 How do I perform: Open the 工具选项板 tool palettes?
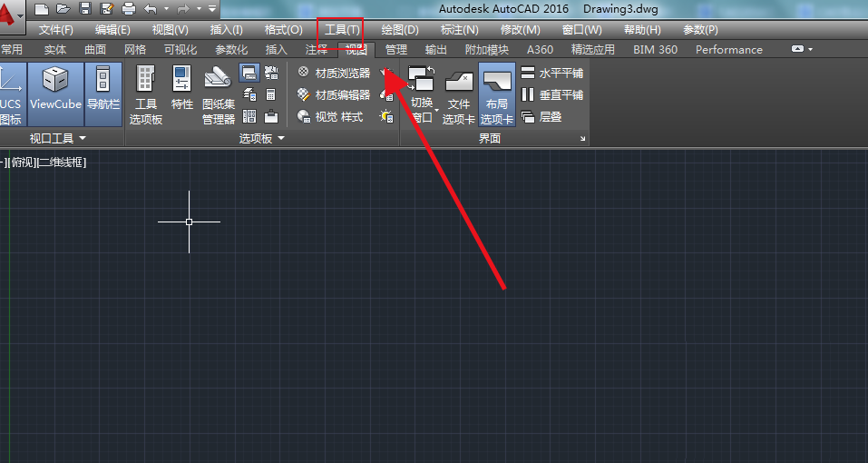(x=146, y=94)
